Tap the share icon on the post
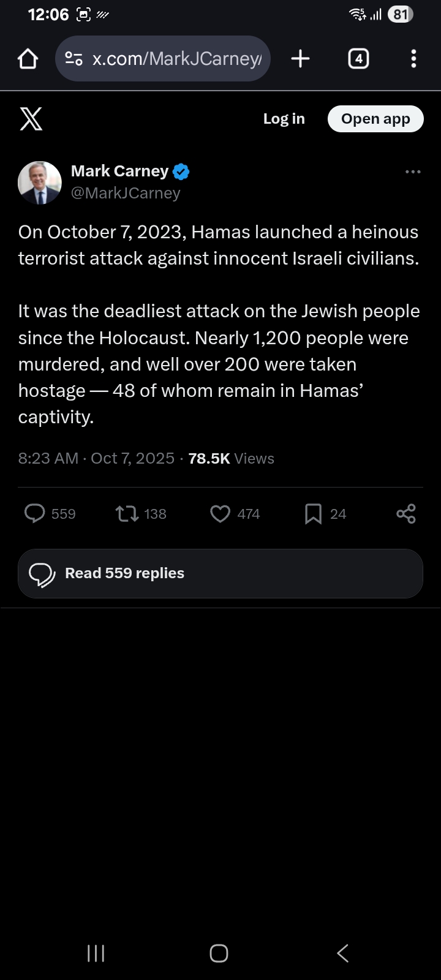This screenshot has height=980, width=441. [406, 513]
